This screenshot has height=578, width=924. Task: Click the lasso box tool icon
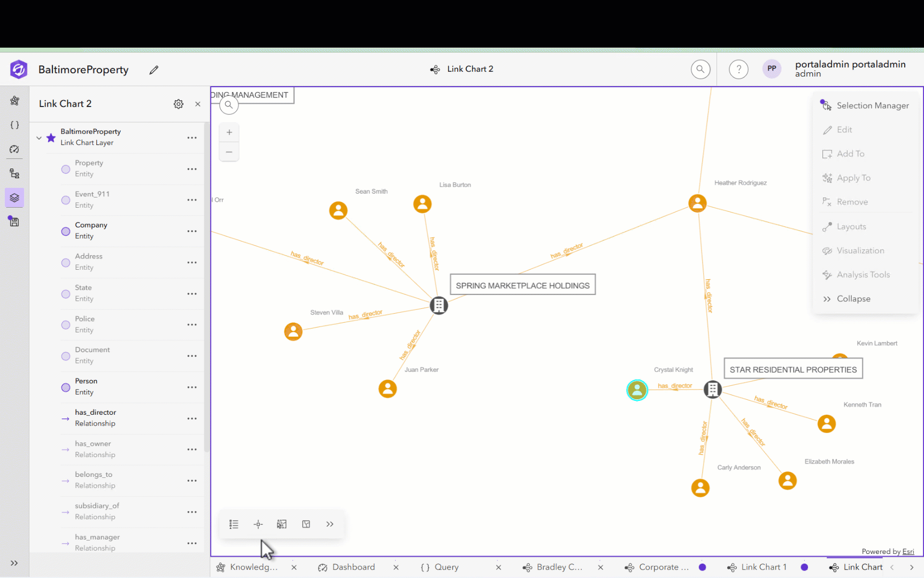(x=306, y=524)
